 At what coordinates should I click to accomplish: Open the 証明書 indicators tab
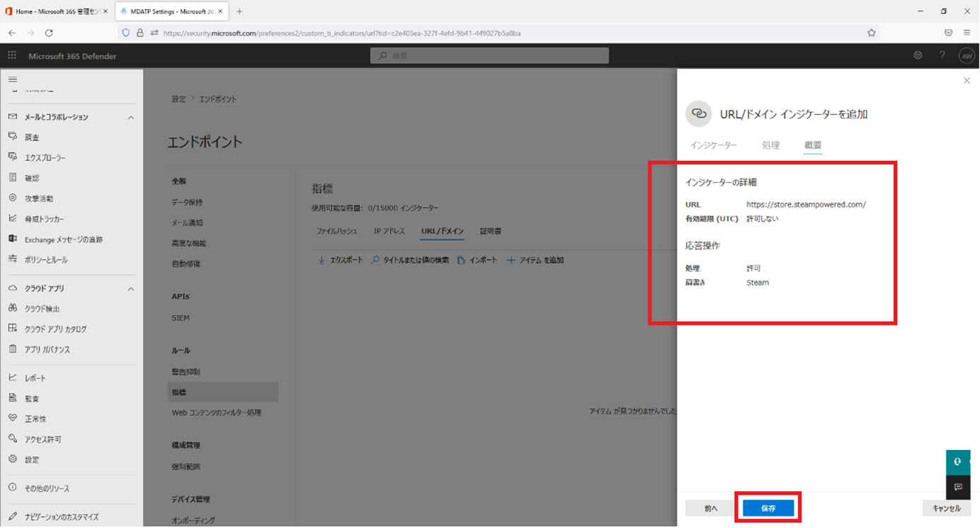490,231
